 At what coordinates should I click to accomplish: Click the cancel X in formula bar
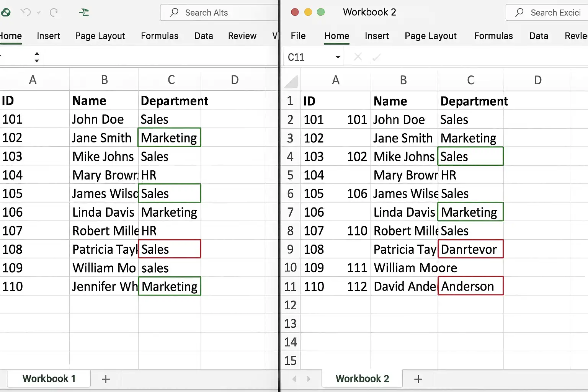pos(358,57)
